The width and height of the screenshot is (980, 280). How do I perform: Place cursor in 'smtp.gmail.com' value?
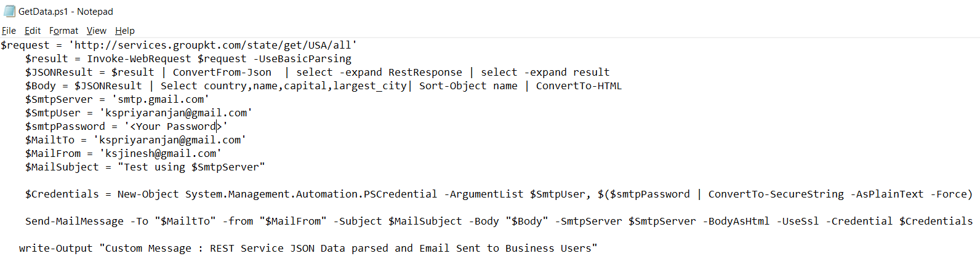tap(161, 99)
